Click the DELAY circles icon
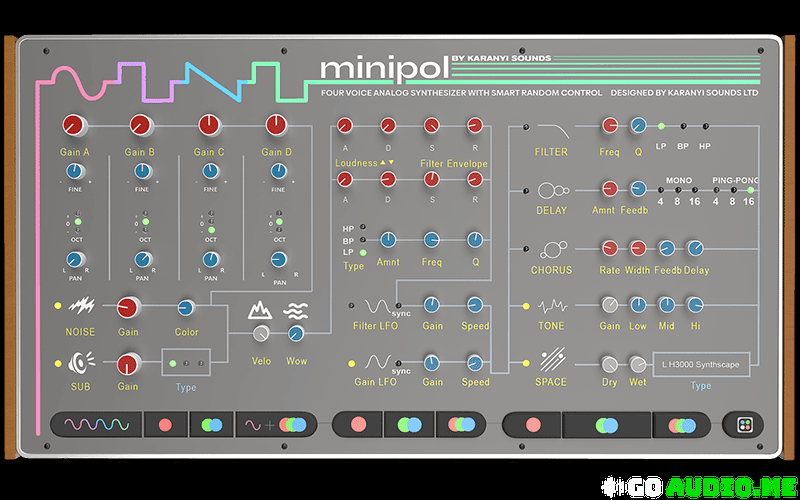Viewport: 800px width, 500px height. tap(553, 191)
